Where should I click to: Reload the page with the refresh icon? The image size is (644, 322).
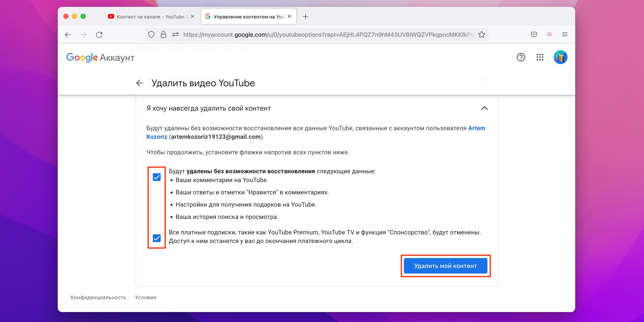click(99, 35)
